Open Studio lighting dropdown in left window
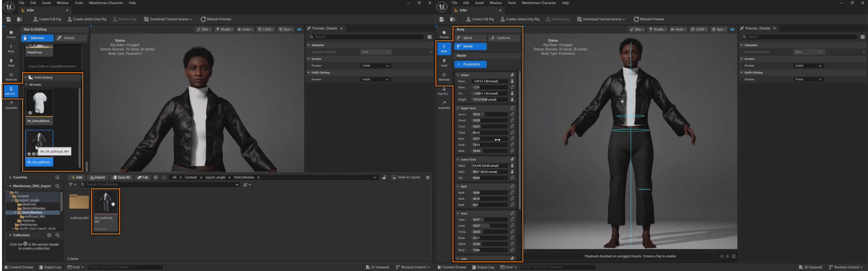 click(225, 29)
